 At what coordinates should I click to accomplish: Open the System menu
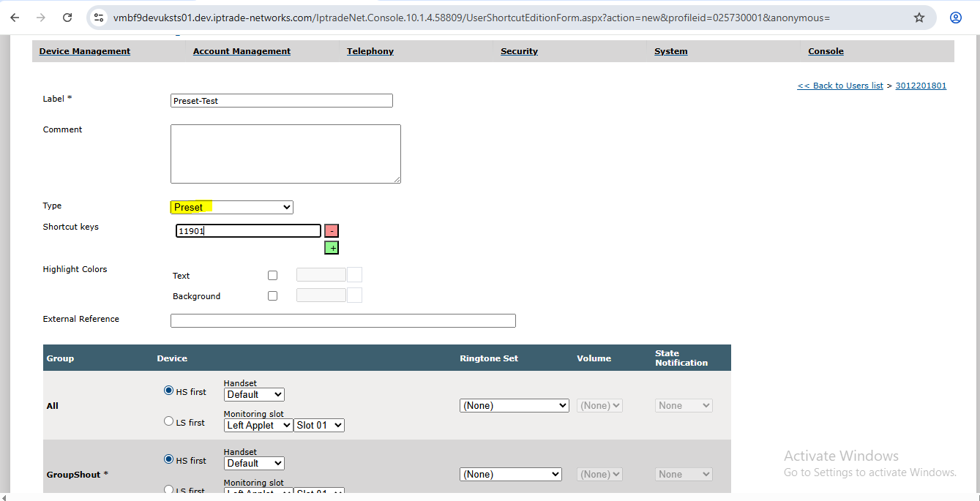point(671,51)
